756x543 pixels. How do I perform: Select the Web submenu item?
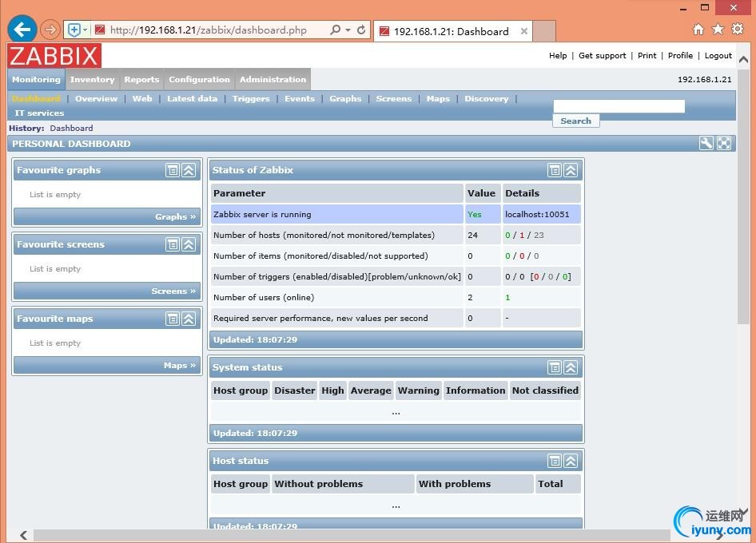[x=142, y=99]
